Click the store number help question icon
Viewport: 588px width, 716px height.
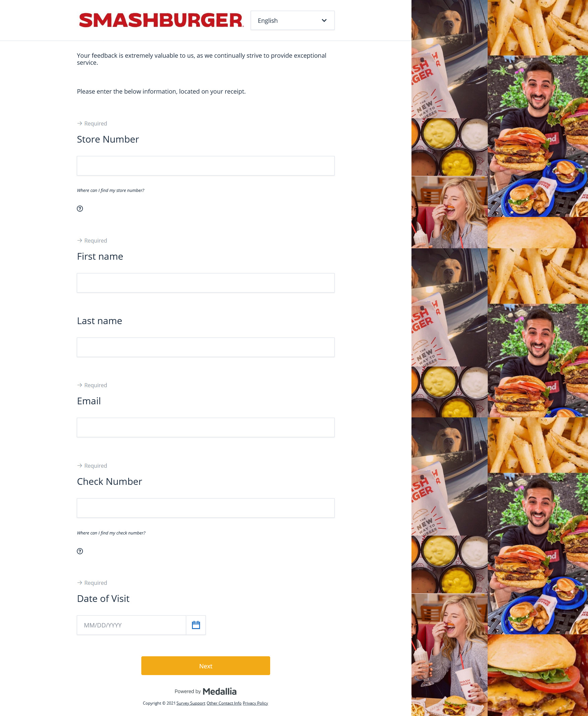click(80, 209)
